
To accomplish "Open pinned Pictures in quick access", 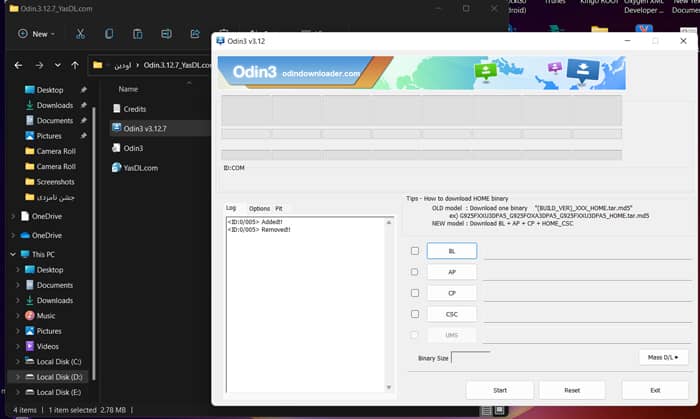I will 49,136.
